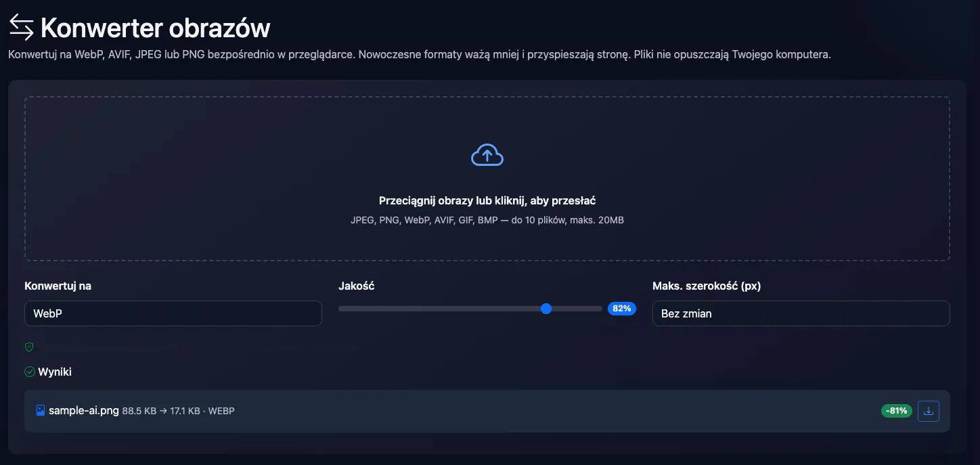The image size is (980, 465).
Task: Click the image file icon beside sample-ai.png
Action: click(41, 410)
